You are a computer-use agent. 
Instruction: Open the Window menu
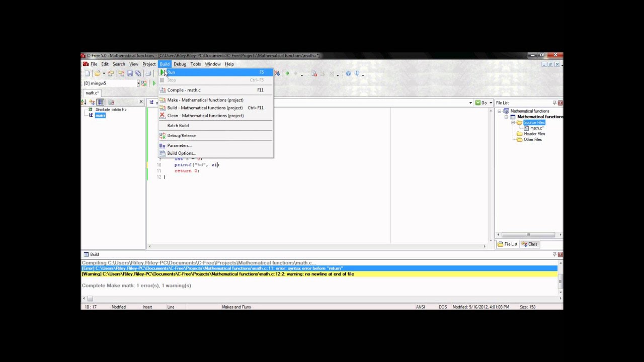[x=213, y=64]
